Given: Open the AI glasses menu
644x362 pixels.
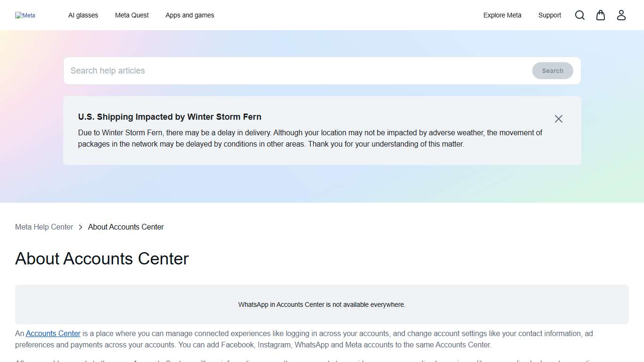Looking at the screenshot, I should pyautogui.click(x=83, y=15).
